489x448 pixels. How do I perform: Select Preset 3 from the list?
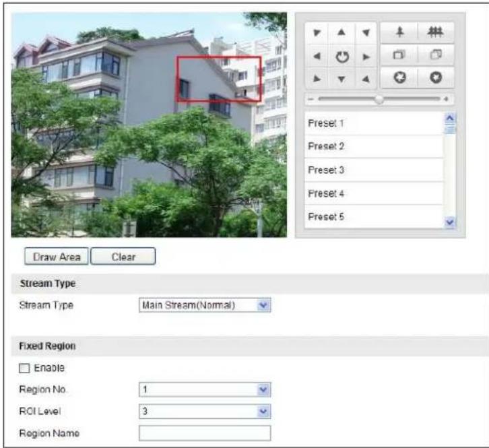pyautogui.click(x=373, y=170)
